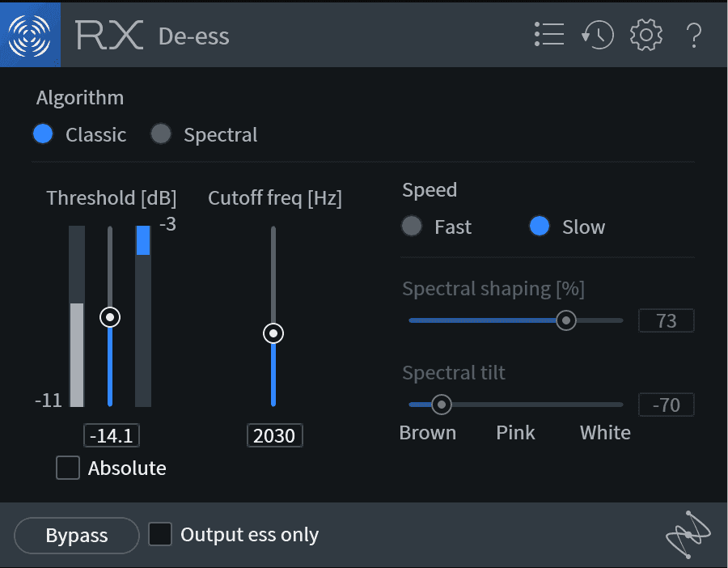Select the Classic algorithm
This screenshot has width=728, height=568.
pos(43,134)
